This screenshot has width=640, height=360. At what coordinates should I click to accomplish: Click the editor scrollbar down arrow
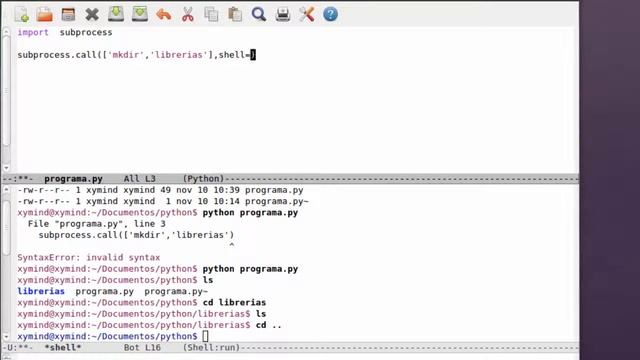tap(6, 168)
